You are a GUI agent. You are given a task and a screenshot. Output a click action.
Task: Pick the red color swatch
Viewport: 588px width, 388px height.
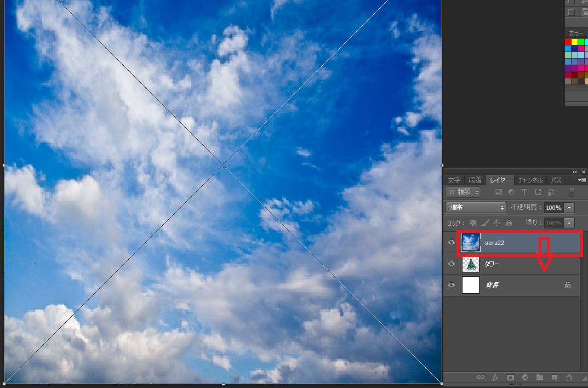pyautogui.click(x=568, y=42)
